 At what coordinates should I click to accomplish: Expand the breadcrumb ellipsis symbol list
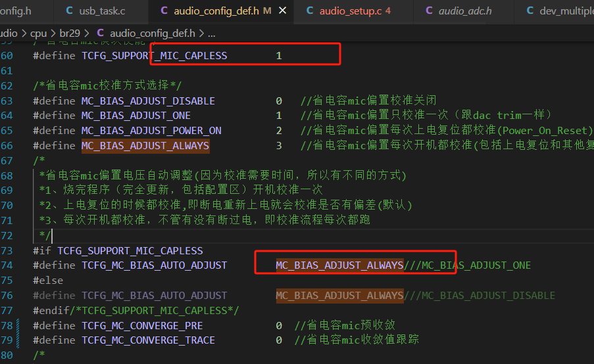212,34
